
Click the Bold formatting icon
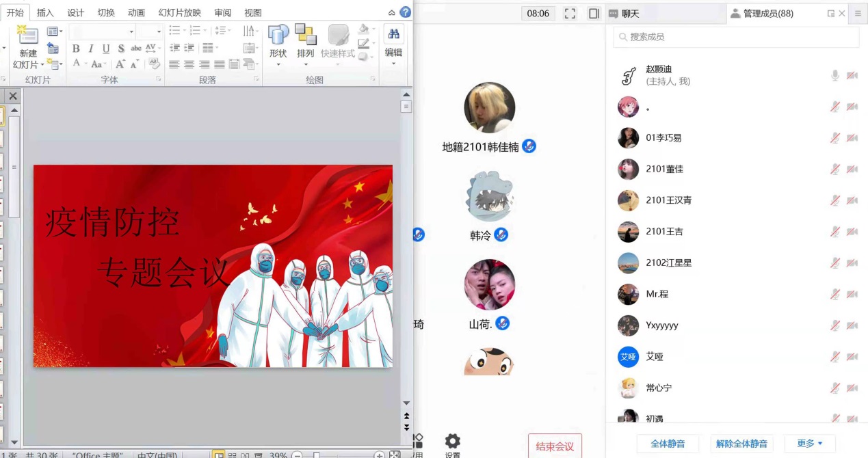pyautogui.click(x=76, y=49)
